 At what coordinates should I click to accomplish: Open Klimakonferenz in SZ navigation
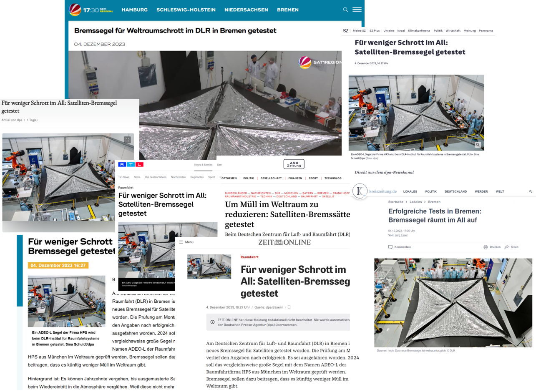click(419, 30)
